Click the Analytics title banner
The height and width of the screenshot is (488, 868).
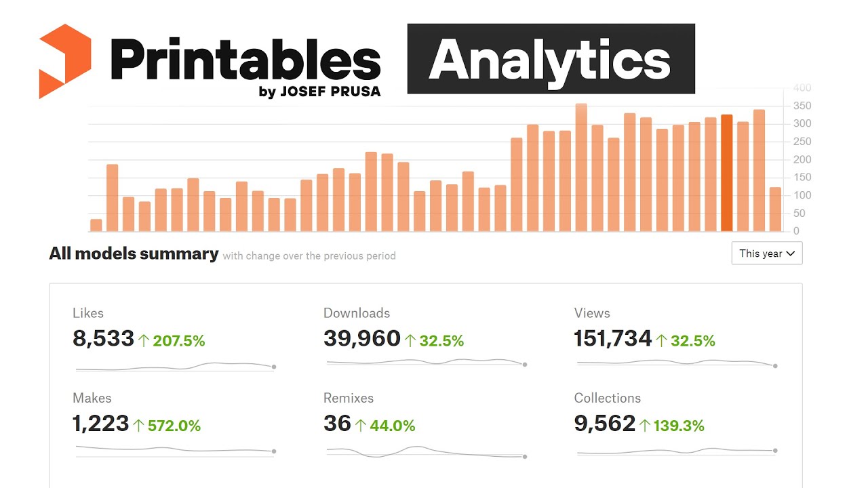551,58
